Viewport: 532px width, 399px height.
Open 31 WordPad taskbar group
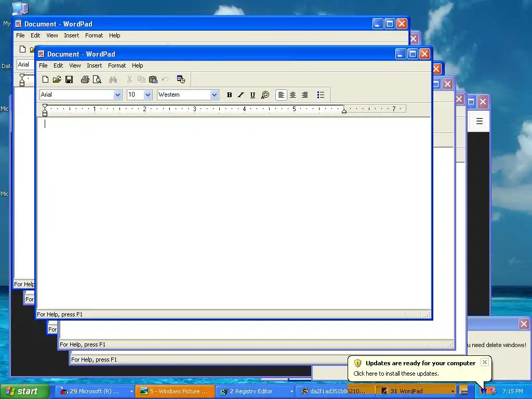click(x=416, y=391)
